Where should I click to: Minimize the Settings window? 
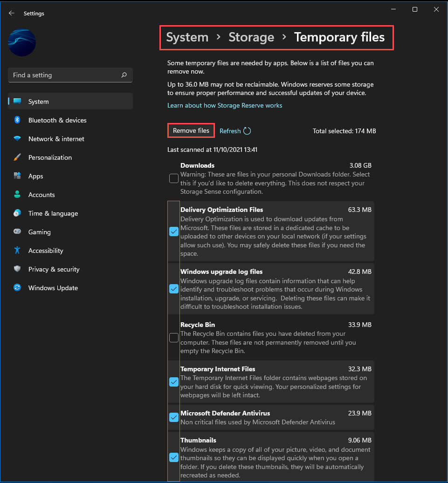pos(393,9)
